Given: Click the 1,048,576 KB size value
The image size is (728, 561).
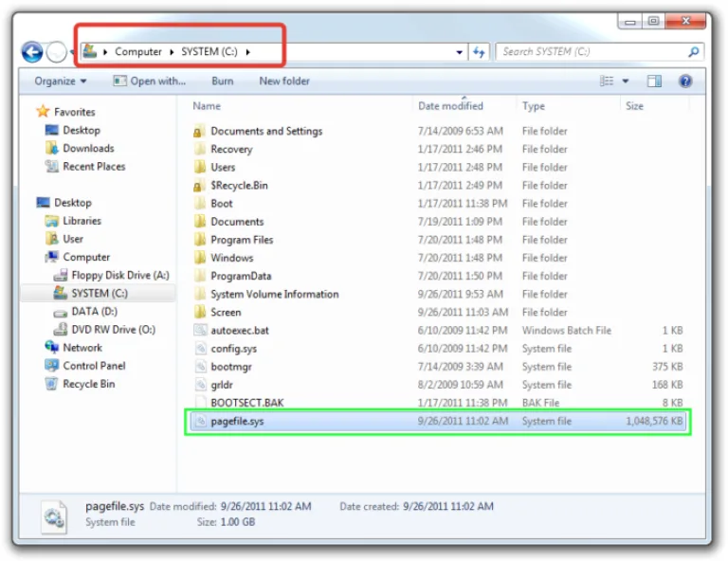Looking at the screenshot, I should 654,422.
